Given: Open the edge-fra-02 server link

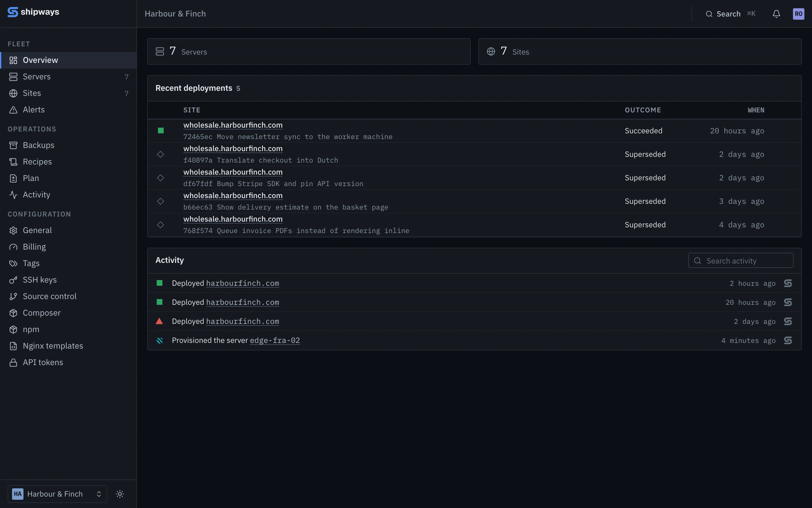Looking at the screenshot, I should pyautogui.click(x=275, y=340).
